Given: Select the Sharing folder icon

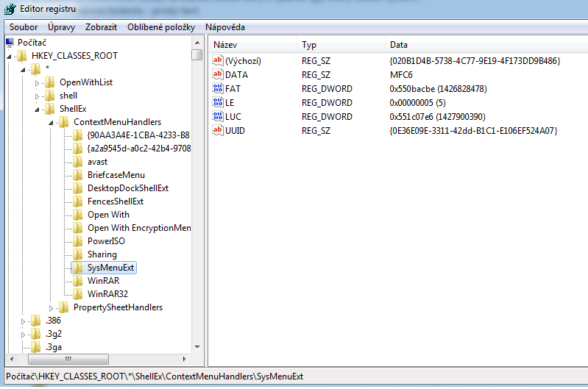Looking at the screenshot, I should pyautogui.click(x=78, y=254).
